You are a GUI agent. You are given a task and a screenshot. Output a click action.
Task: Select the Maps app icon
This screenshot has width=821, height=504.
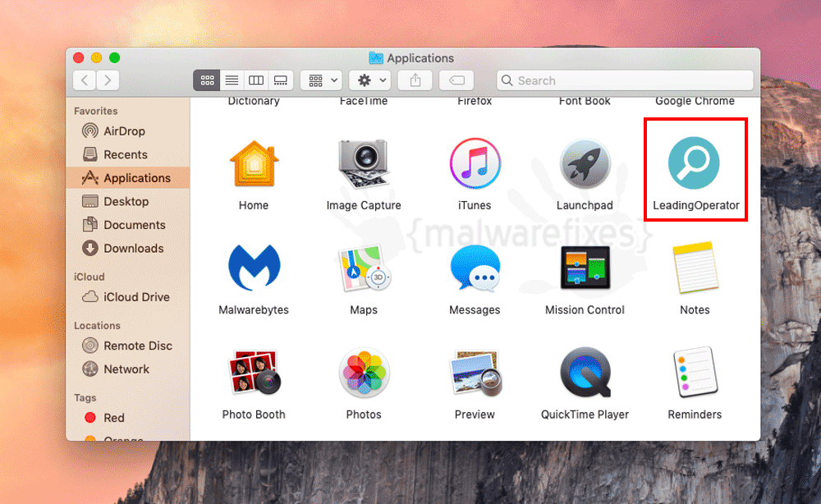[365, 268]
